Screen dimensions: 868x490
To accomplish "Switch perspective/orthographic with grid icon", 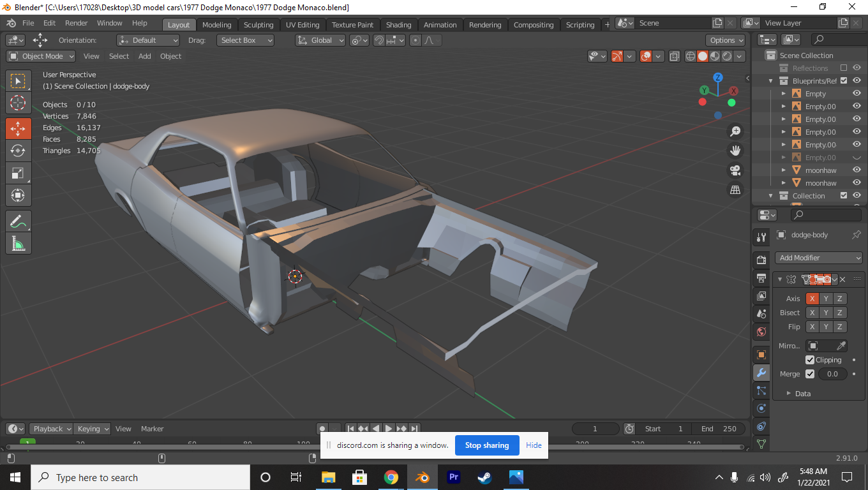I will [x=735, y=189].
